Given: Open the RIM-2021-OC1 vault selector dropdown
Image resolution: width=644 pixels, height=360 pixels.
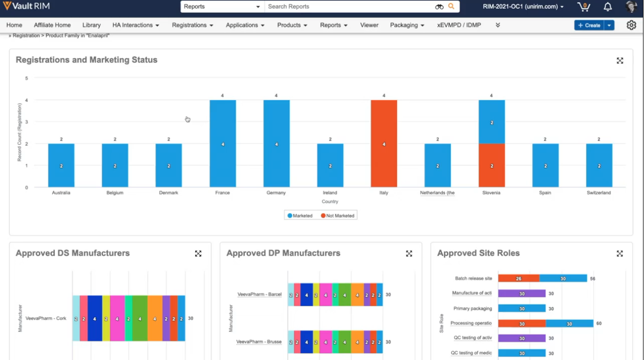Looking at the screenshot, I should tap(523, 7).
